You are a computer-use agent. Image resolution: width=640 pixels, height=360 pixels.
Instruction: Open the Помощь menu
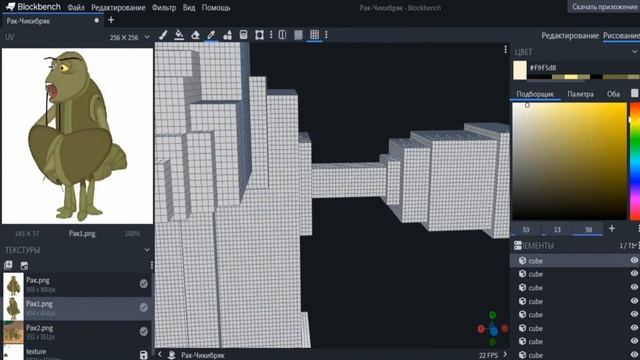[216, 7]
